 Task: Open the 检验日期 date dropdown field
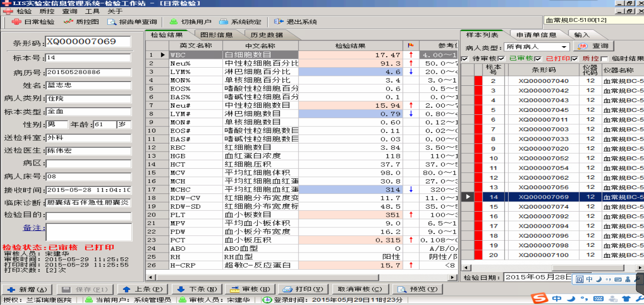point(538,277)
